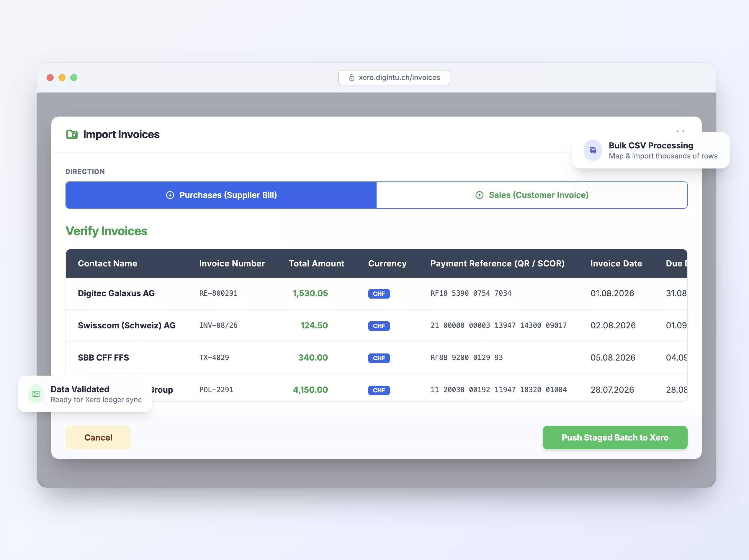Click the Bulk CSV Processing icon
The width and height of the screenshot is (749, 560).
pyautogui.click(x=593, y=150)
